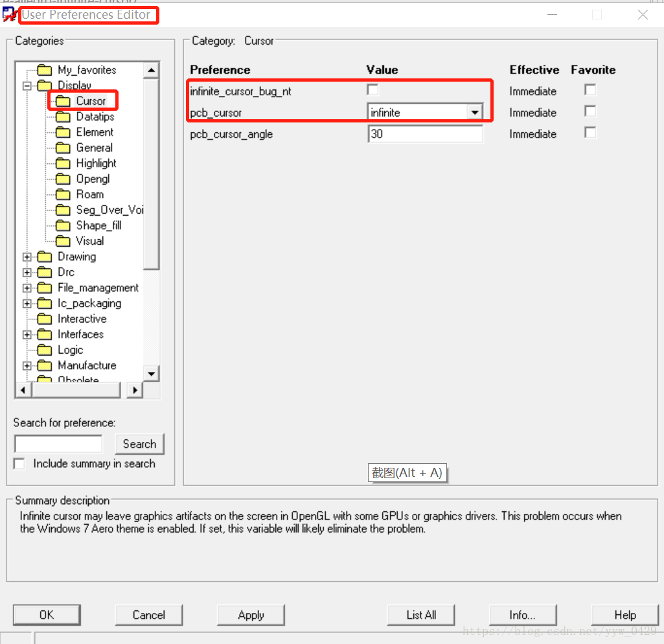Select the Roam category
This screenshot has height=644, width=664.
coord(89,194)
